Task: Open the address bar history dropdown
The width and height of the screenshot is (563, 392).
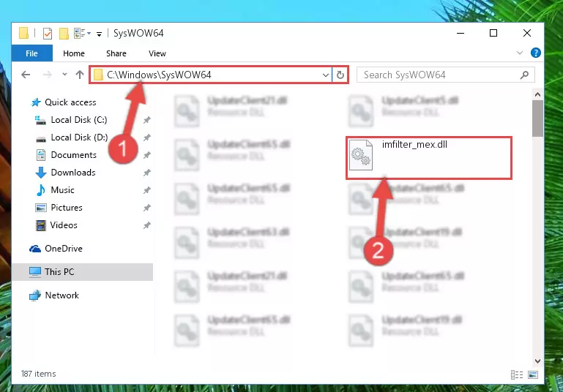Action: pyautogui.click(x=325, y=75)
